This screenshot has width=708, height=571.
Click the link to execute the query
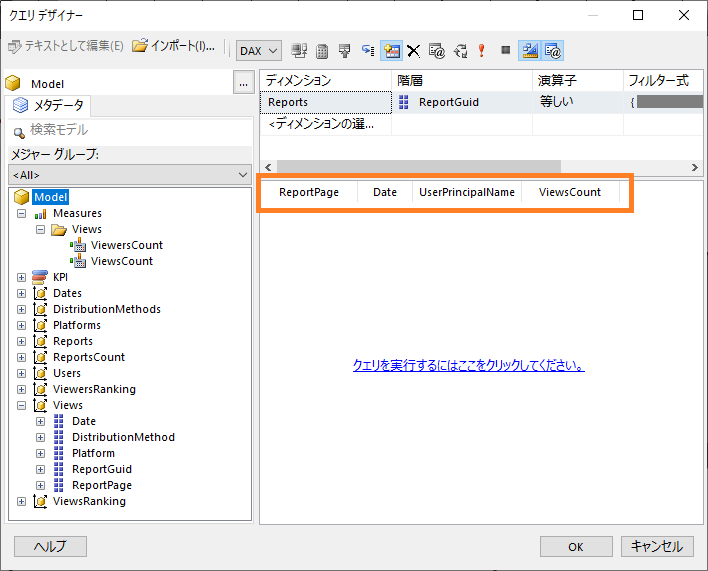[x=468, y=365]
